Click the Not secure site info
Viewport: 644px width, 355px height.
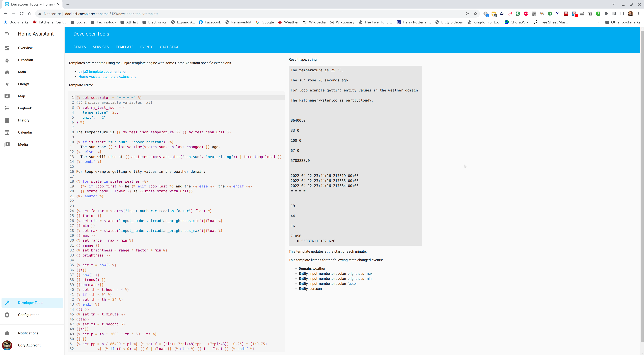49,14
